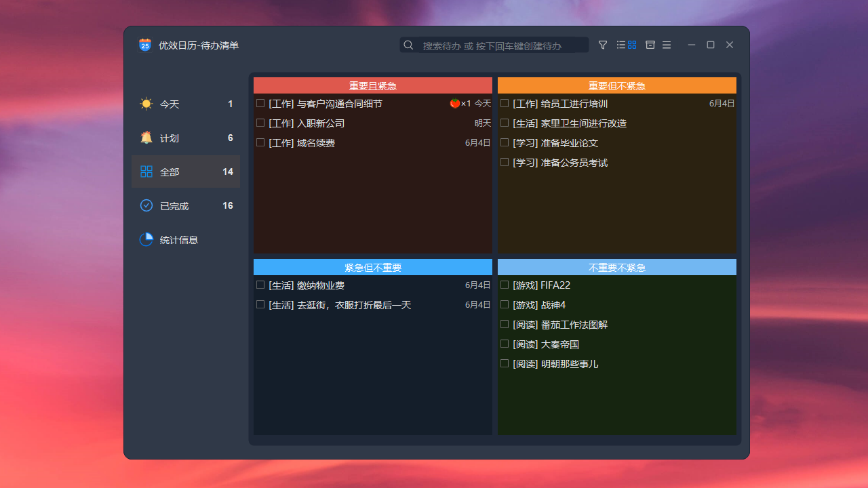Check the 准备毕业论文 task checkbox
Image resolution: width=868 pixels, height=488 pixels.
(x=505, y=142)
